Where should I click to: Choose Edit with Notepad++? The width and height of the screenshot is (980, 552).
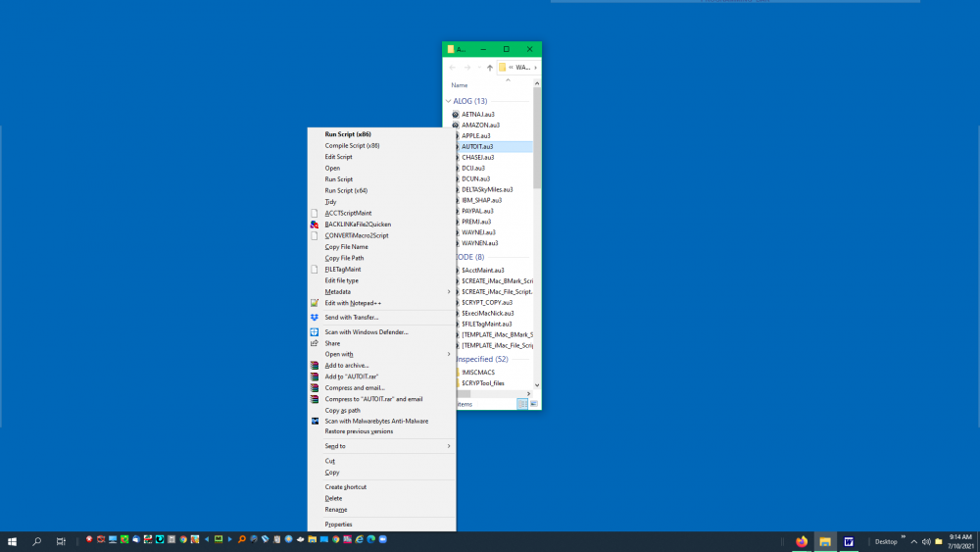[x=381, y=303]
